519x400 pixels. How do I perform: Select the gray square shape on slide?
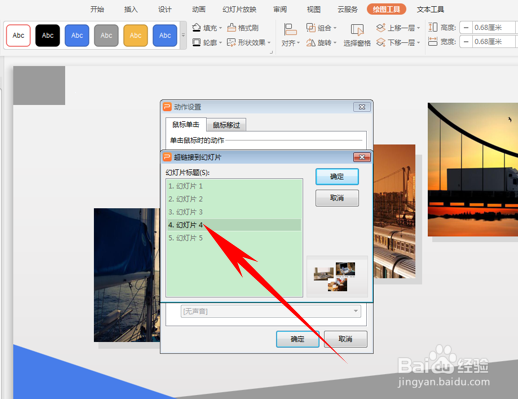pyautogui.click(x=39, y=85)
